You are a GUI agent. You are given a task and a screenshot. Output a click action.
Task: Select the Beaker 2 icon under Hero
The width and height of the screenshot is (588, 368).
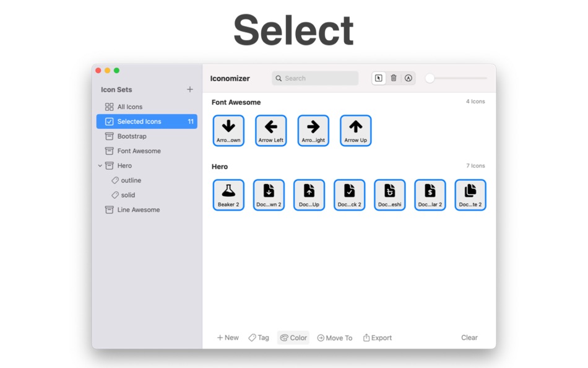click(228, 194)
